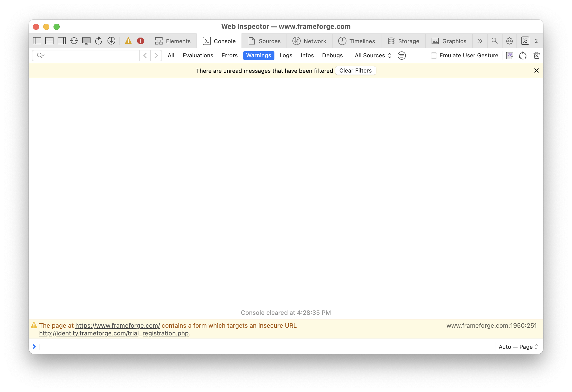This screenshot has width=572, height=392.
Task: Open the All Sources dropdown
Action: [x=373, y=56]
